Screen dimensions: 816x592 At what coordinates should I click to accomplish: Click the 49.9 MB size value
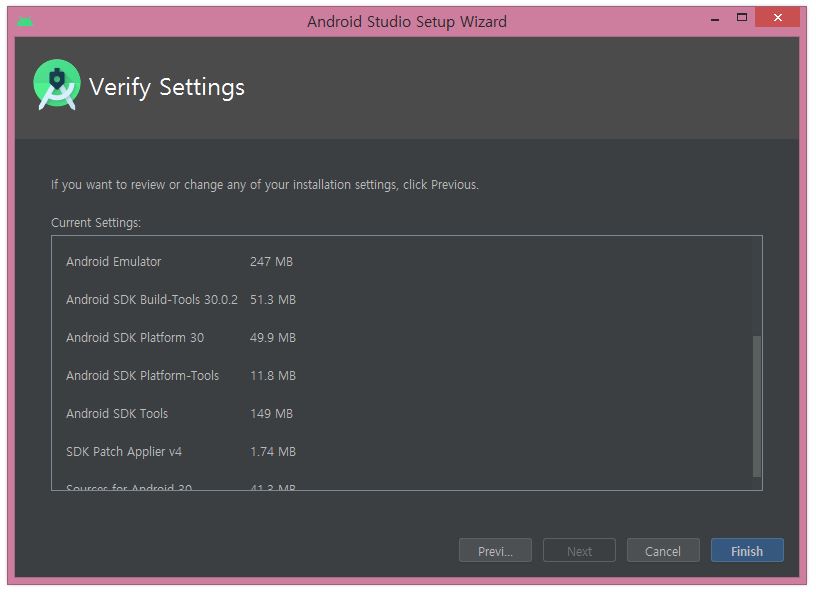click(x=273, y=337)
